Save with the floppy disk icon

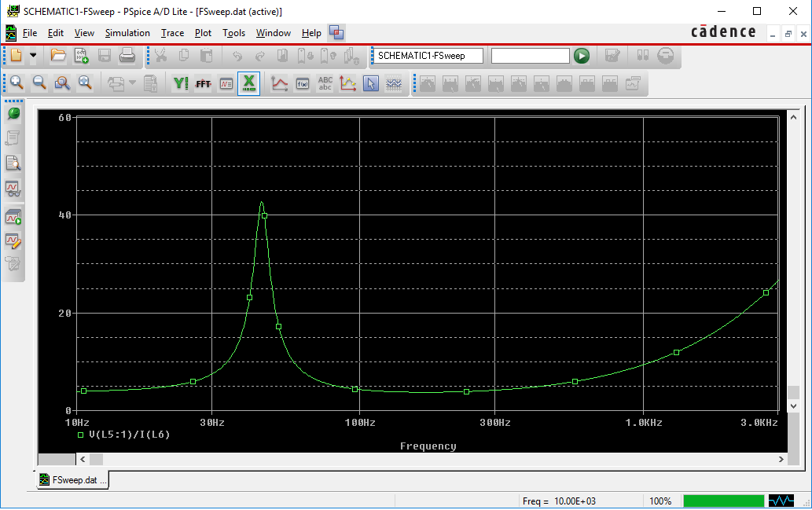tap(104, 56)
